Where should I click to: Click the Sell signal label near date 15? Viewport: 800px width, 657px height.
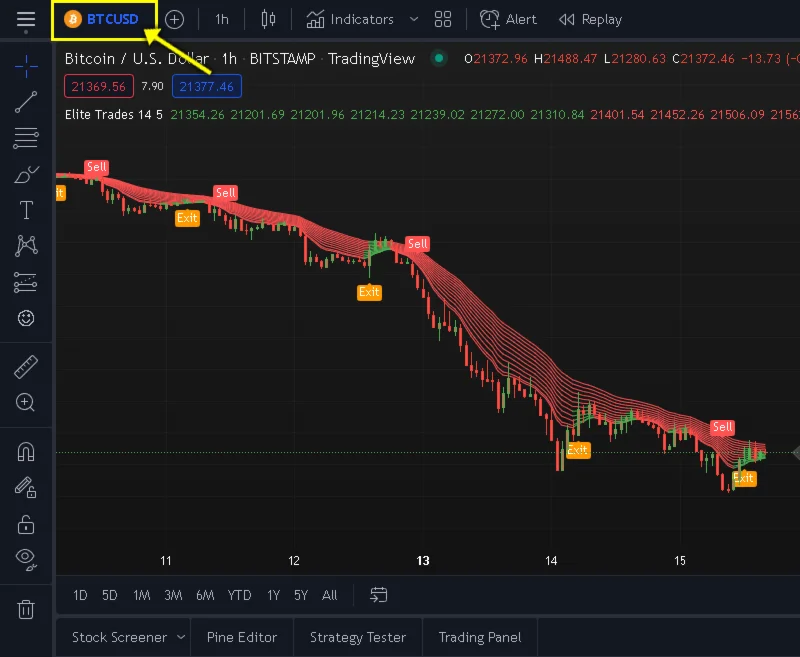(722, 427)
